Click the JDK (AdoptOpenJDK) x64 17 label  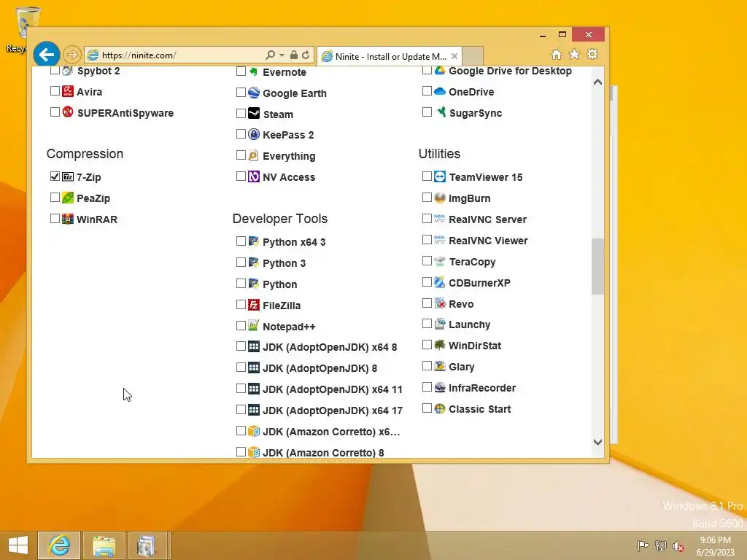click(333, 411)
